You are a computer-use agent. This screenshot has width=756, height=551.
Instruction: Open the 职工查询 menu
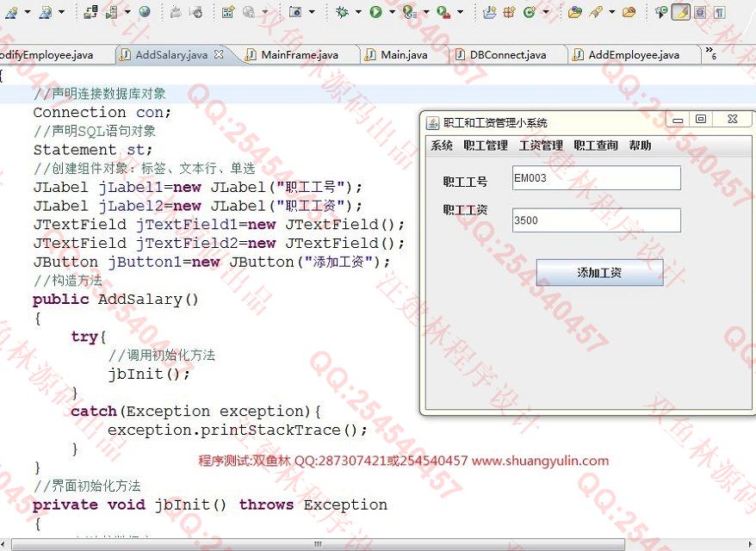tap(596, 145)
